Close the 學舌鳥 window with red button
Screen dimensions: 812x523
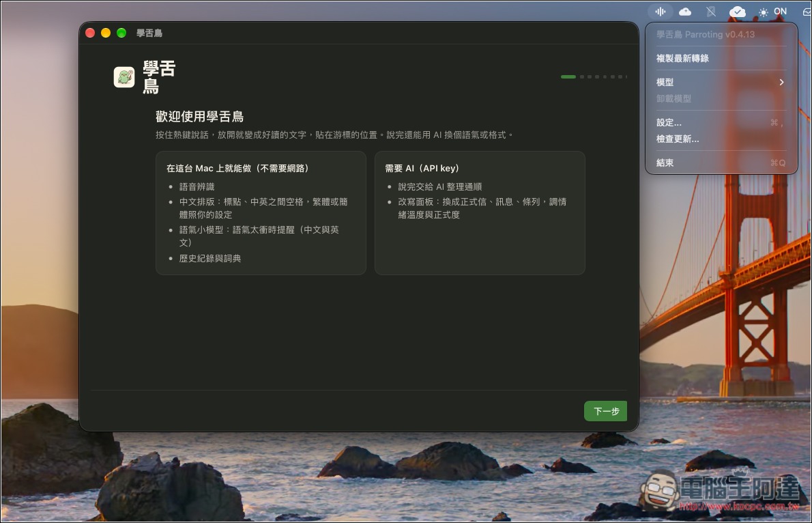(x=90, y=33)
